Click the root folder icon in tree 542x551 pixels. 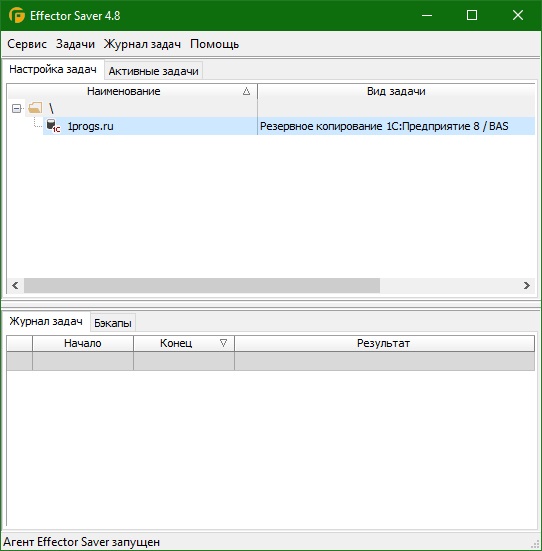point(35,108)
